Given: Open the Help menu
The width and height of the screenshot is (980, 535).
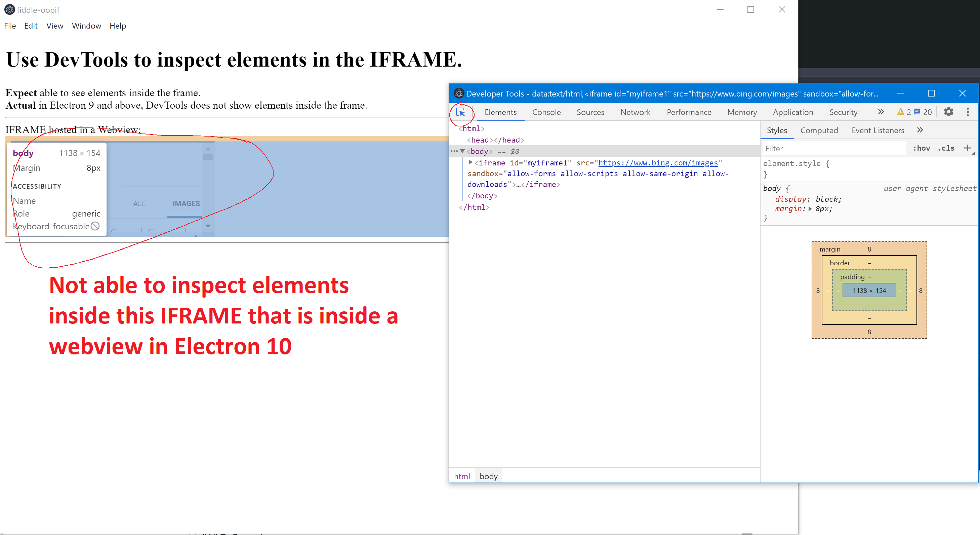Looking at the screenshot, I should coord(118,26).
